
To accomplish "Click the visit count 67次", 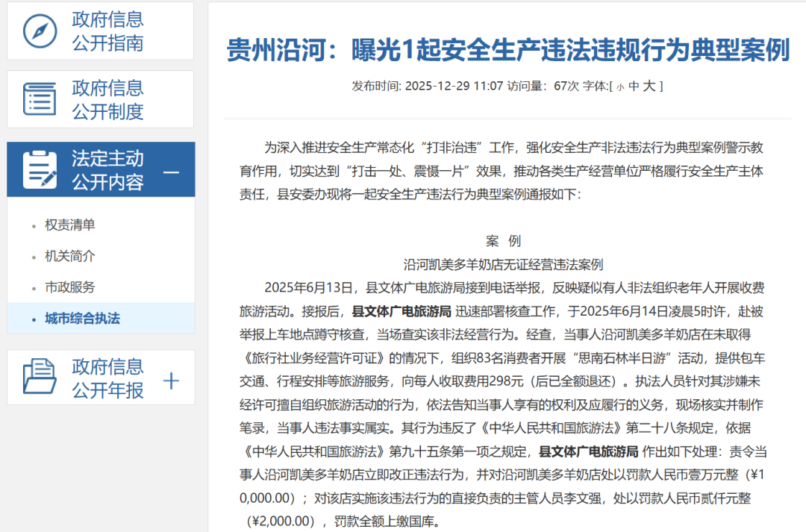I will click(x=566, y=86).
